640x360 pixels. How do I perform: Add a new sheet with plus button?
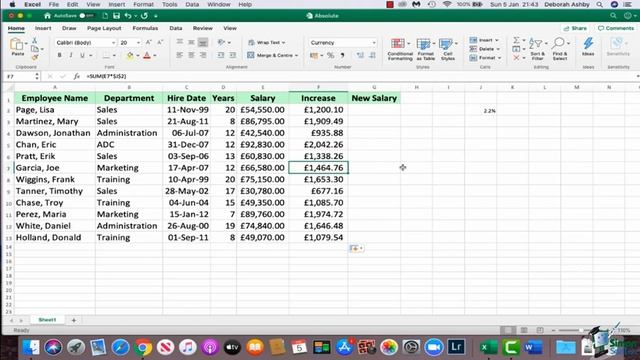coord(74,320)
